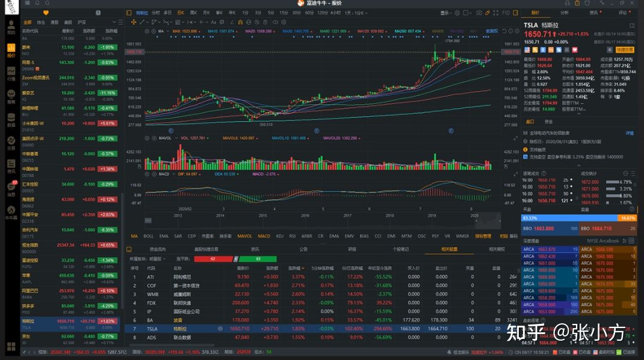This screenshot has height=360, width=644.
Task: Open the 报价 quotes sidebar icon
Action: point(11,50)
